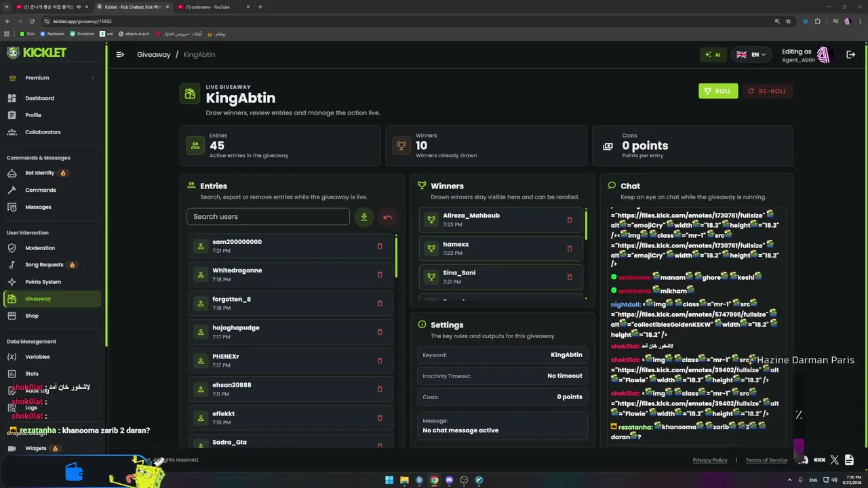Open the Donation bookmark

pos(82,34)
